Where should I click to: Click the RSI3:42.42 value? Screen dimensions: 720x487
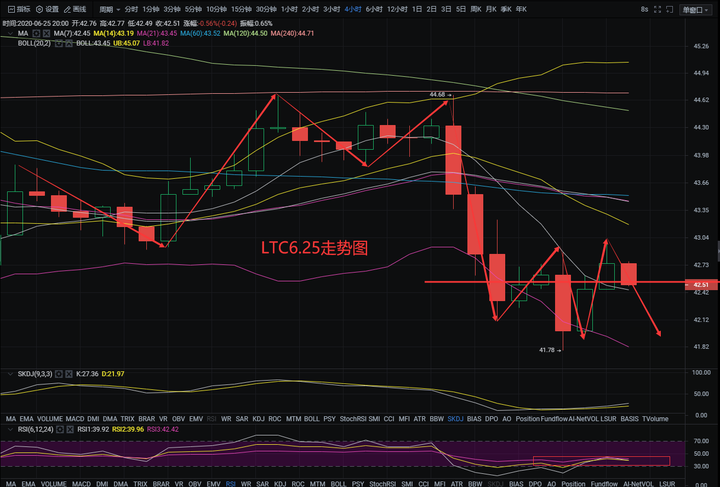(x=163, y=430)
